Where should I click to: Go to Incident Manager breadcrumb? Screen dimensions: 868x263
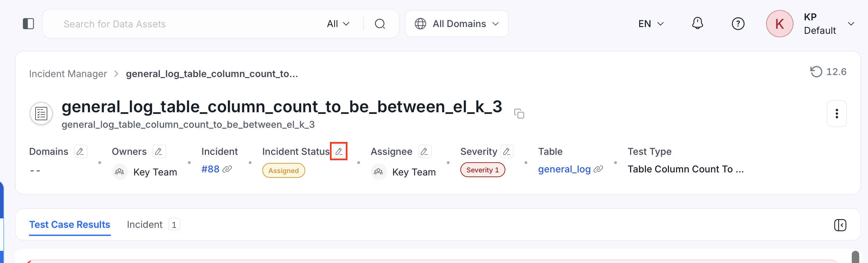[x=68, y=74]
